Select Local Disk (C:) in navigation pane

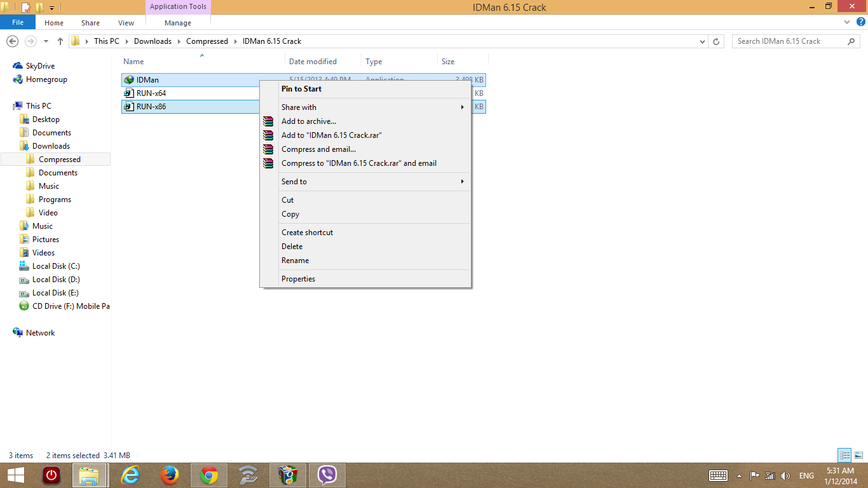[56, 266]
